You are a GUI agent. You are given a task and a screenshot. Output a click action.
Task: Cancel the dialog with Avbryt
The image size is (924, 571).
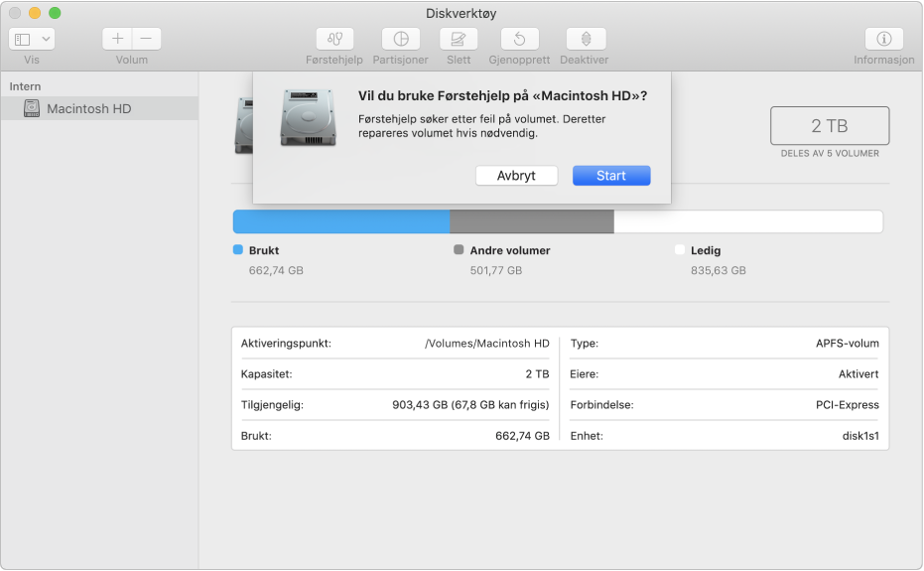click(516, 176)
